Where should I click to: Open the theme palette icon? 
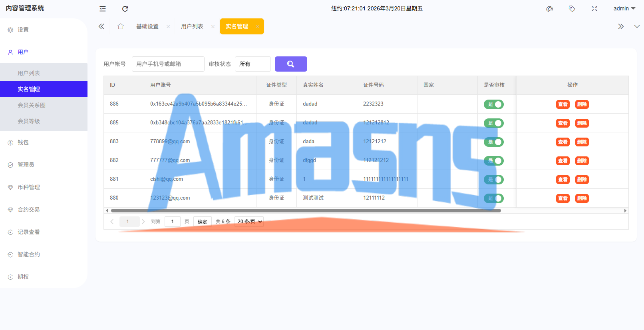pyautogui.click(x=550, y=8)
